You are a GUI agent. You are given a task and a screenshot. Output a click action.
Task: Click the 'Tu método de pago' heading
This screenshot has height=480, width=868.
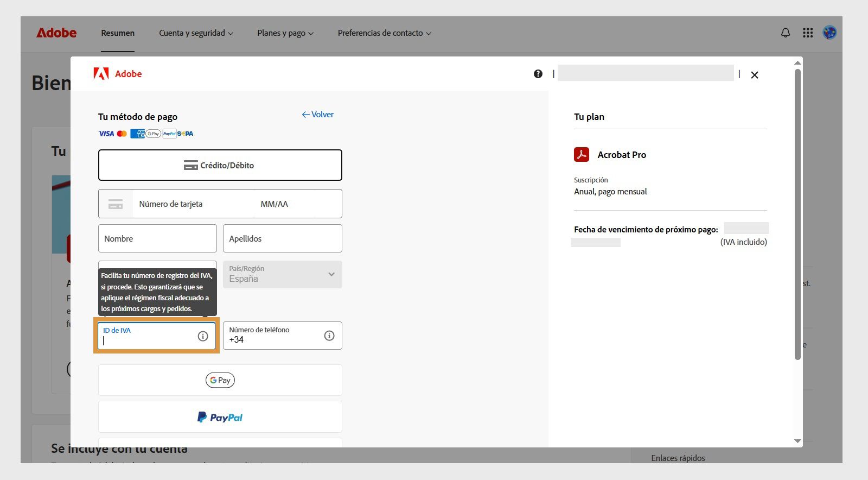138,117
